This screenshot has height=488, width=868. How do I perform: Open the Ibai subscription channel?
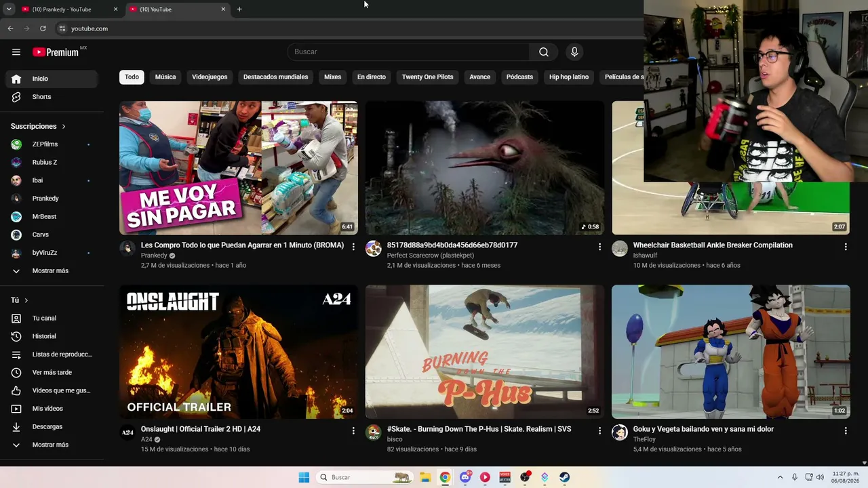pyautogui.click(x=52, y=181)
